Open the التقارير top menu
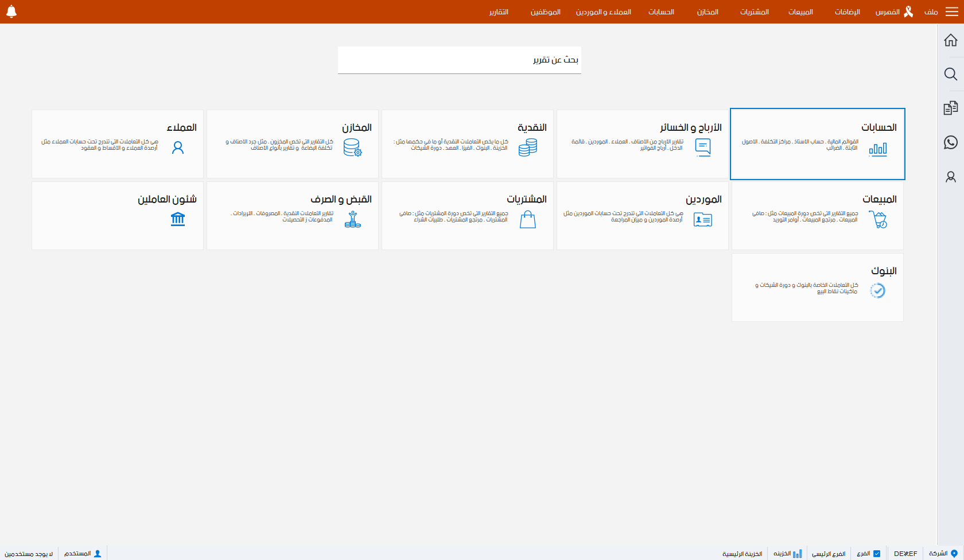964x560 pixels. (499, 12)
